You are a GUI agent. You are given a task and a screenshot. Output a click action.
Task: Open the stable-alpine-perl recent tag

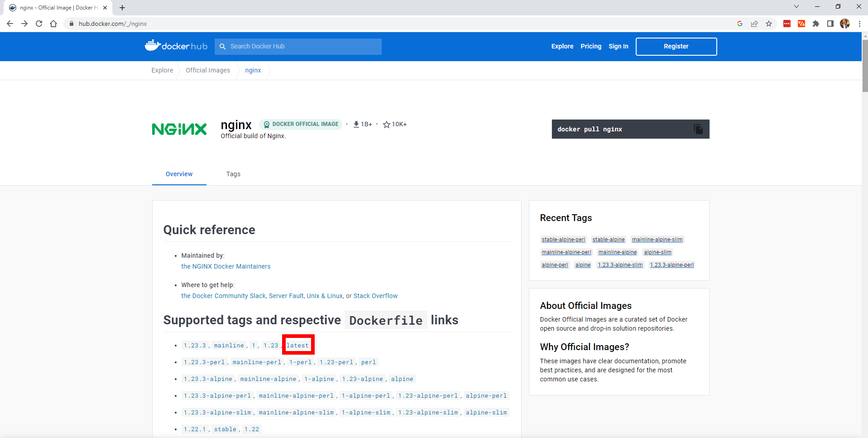[x=563, y=240]
